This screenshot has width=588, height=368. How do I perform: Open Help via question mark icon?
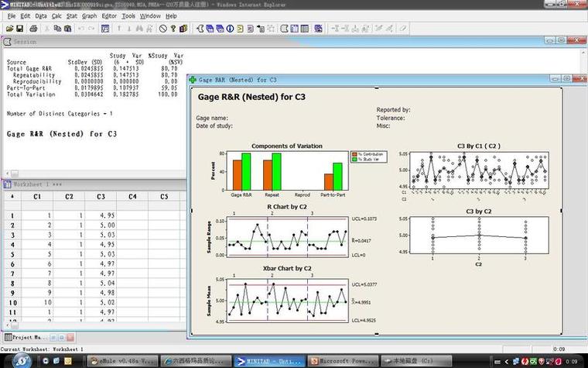(x=173, y=29)
